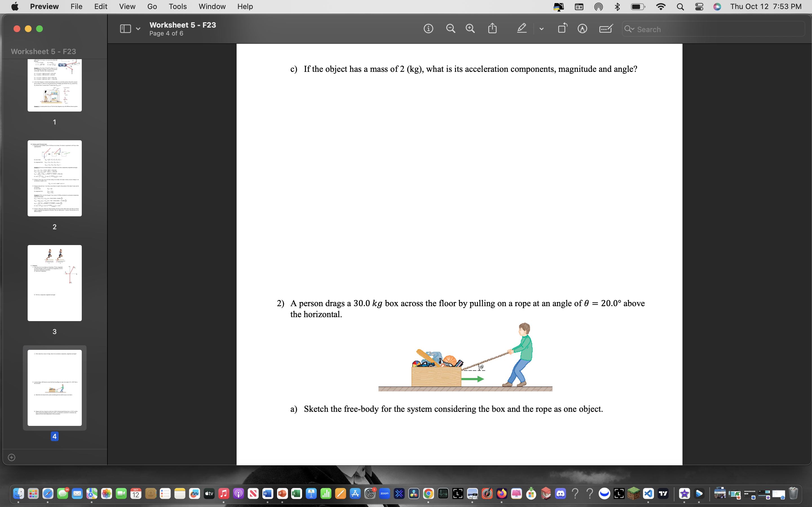Select page 2 thumbnail
Image resolution: width=812 pixels, height=507 pixels.
tap(55, 178)
